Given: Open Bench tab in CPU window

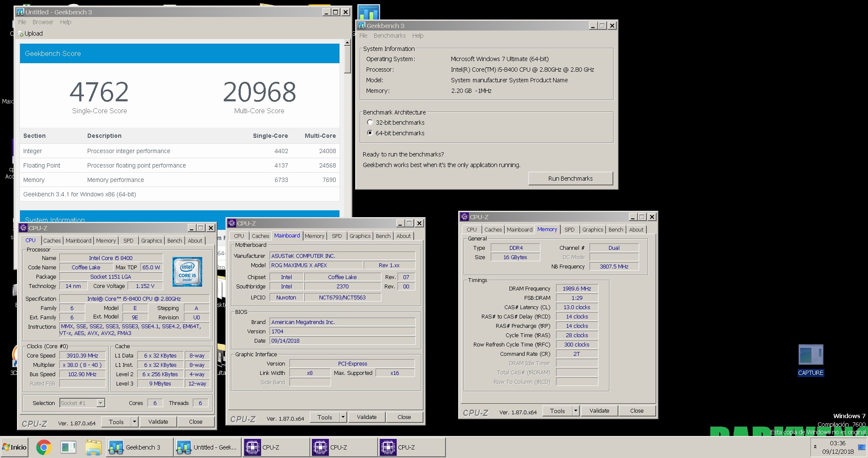Looking at the screenshot, I should tap(175, 240).
